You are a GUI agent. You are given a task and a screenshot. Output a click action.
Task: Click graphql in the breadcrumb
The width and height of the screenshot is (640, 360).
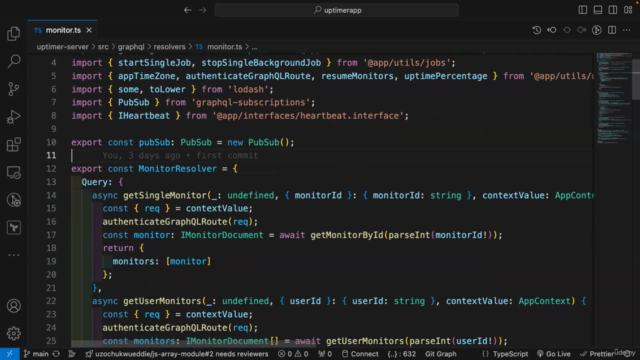[x=131, y=47]
